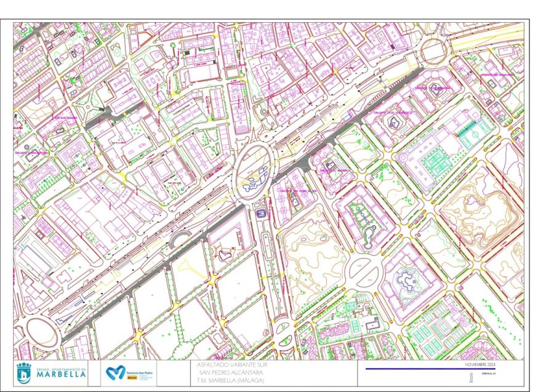Screen dimensions: 554x392
Task: Select the T.M. MARBELLA (MÁLAGA) text
Action: [x=230, y=381]
